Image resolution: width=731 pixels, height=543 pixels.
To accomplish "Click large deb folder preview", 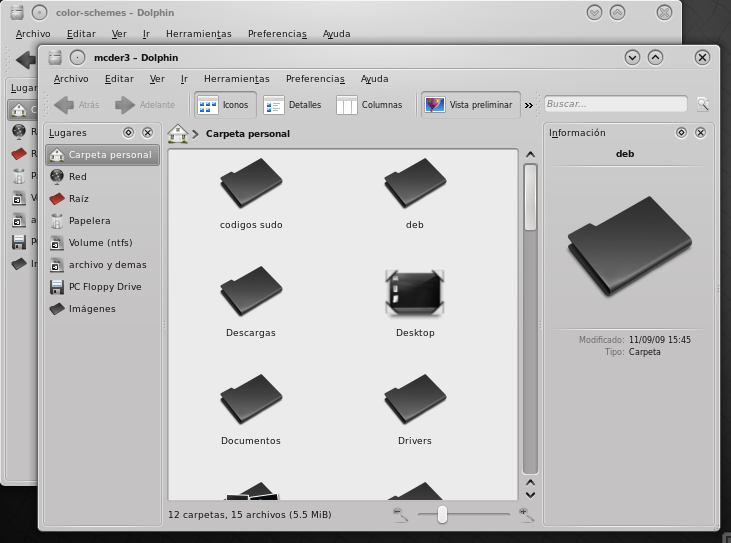I will point(629,246).
